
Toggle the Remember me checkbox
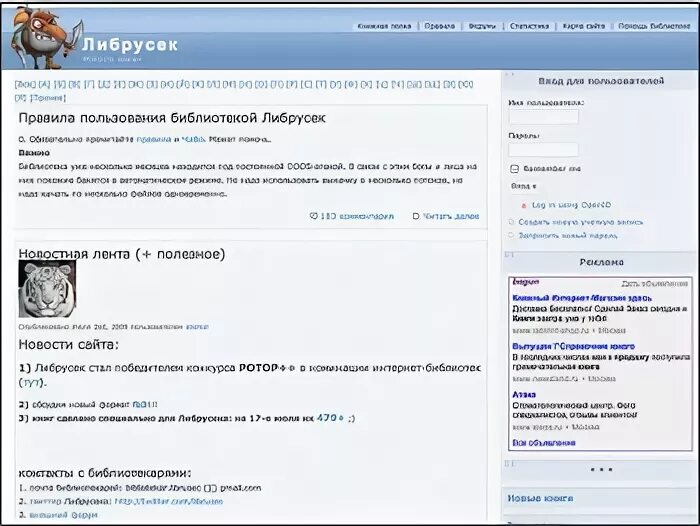[x=514, y=169]
